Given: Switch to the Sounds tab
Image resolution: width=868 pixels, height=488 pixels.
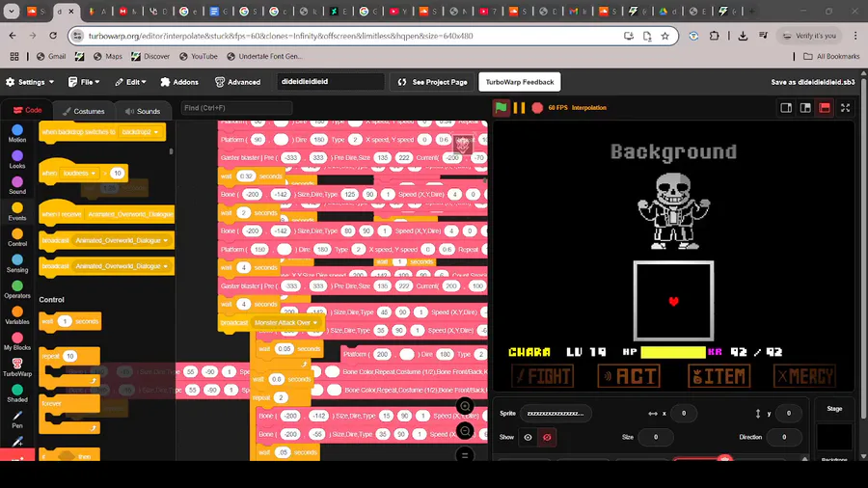Looking at the screenshot, I should click(143, 111).
